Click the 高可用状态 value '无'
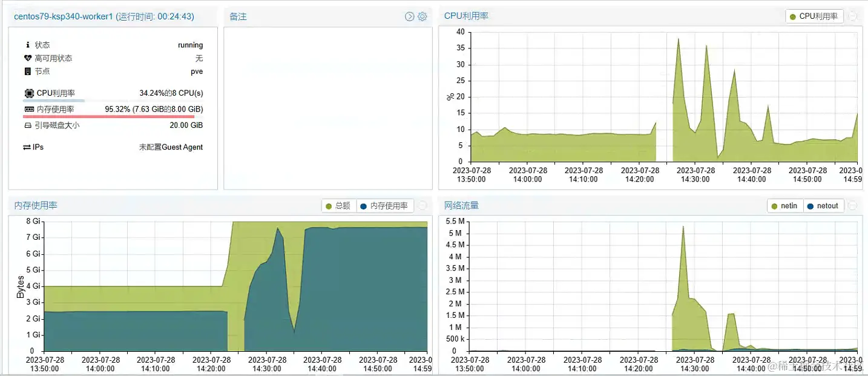Viewport: 868px width, 376px height. click(x=199, y=58)
